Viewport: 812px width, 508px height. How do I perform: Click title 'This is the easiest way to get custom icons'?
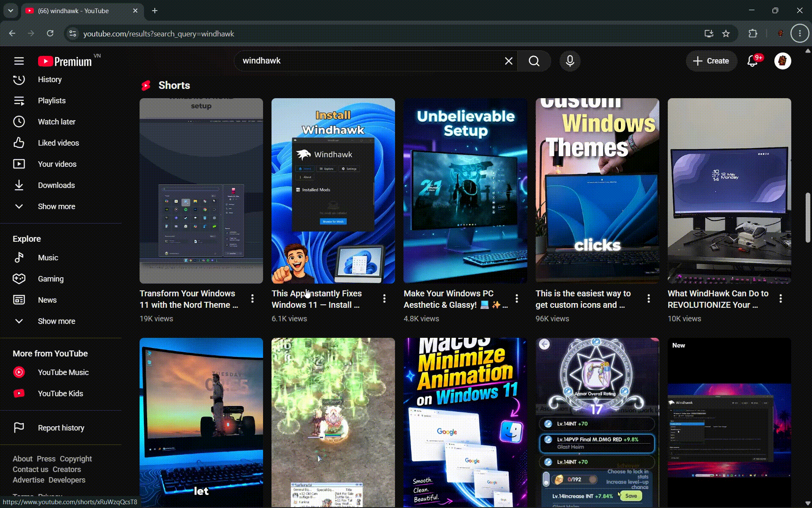[583, 299]
